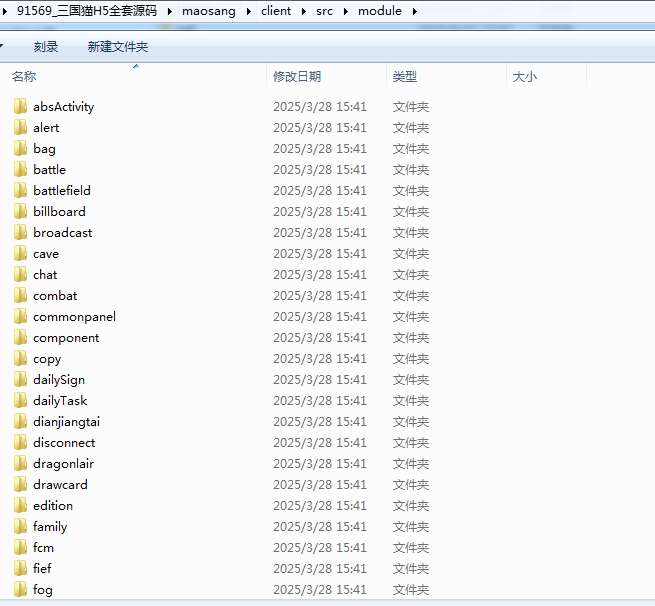Click the battle folder icon
655x606 pixels.
pos(20,169)
